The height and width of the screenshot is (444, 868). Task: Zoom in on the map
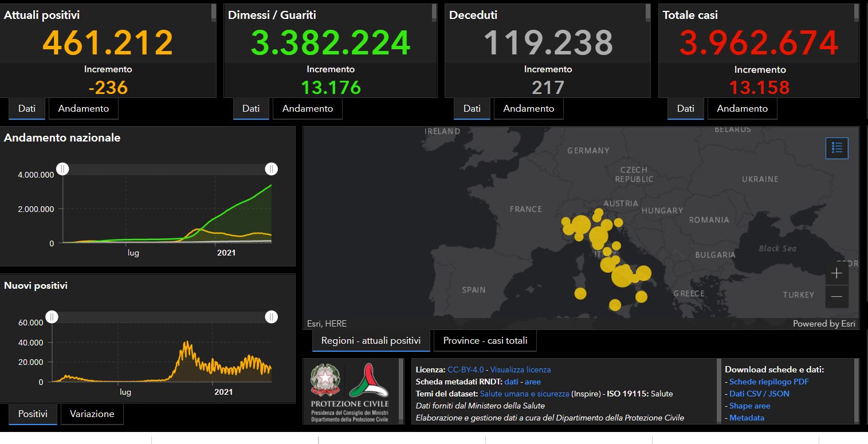(836, 273)
